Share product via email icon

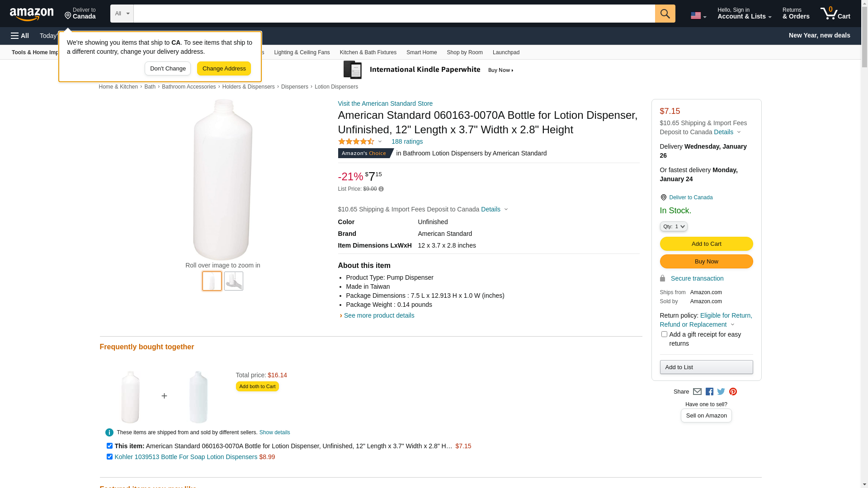697,392
